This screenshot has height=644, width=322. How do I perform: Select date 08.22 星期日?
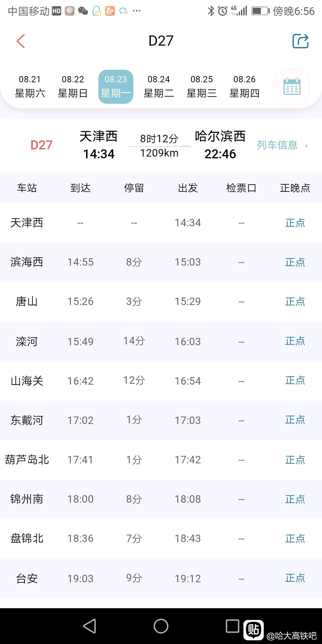tap(73, 86)
